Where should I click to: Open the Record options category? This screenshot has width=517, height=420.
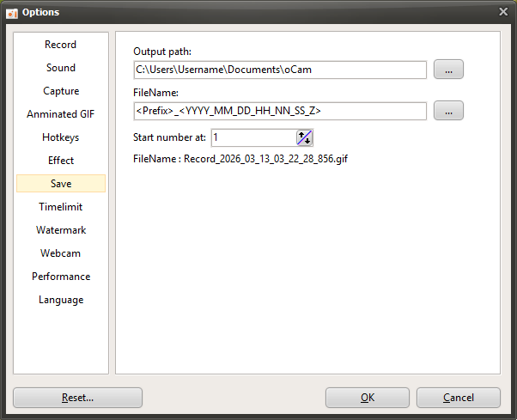click(x=61, y=45)
